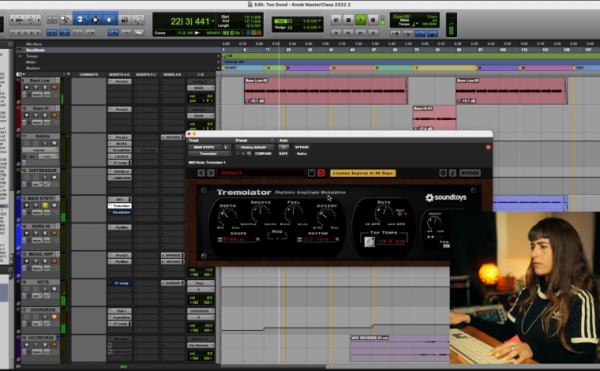Click the INSERTS F-J column header

coord(146,75)
